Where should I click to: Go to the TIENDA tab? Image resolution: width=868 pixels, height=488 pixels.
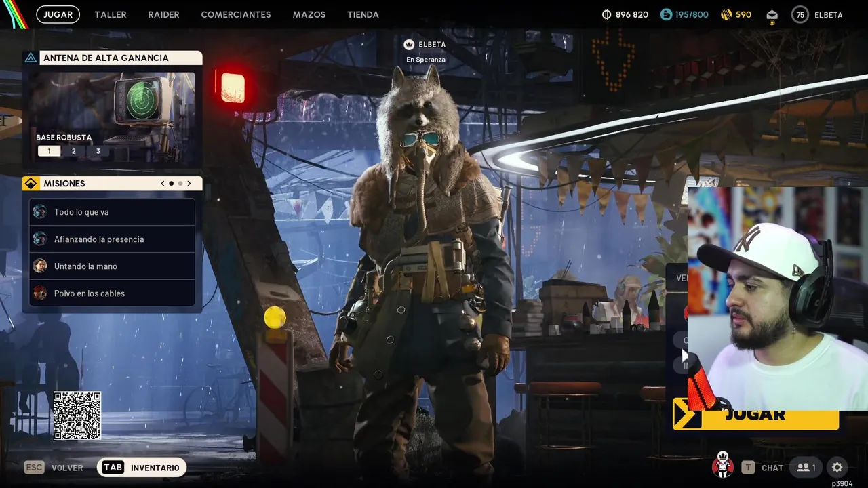point(363,14)
